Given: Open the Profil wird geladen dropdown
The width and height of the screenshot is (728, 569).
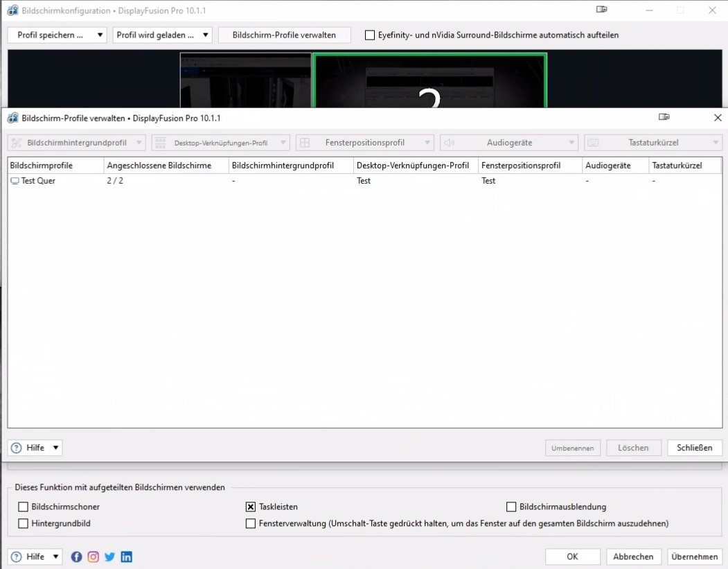Looking at the screenshot, I should 163,35.
